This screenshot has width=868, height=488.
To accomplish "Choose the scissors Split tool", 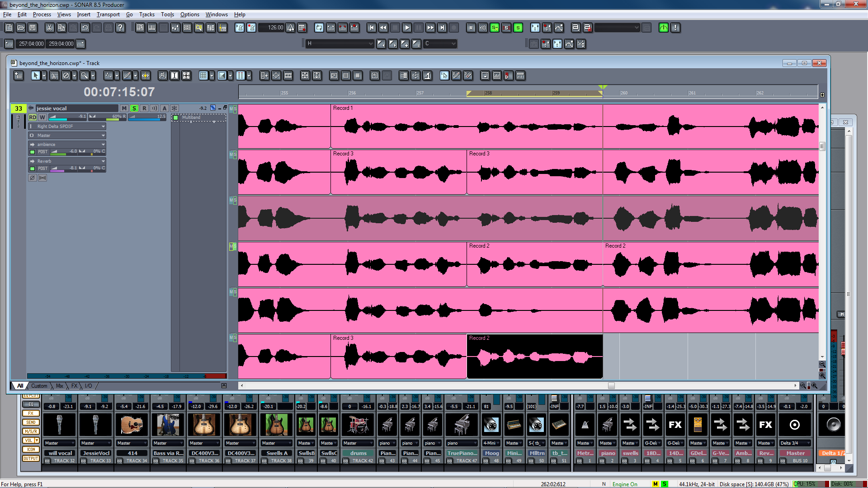I will coord(54,76).
